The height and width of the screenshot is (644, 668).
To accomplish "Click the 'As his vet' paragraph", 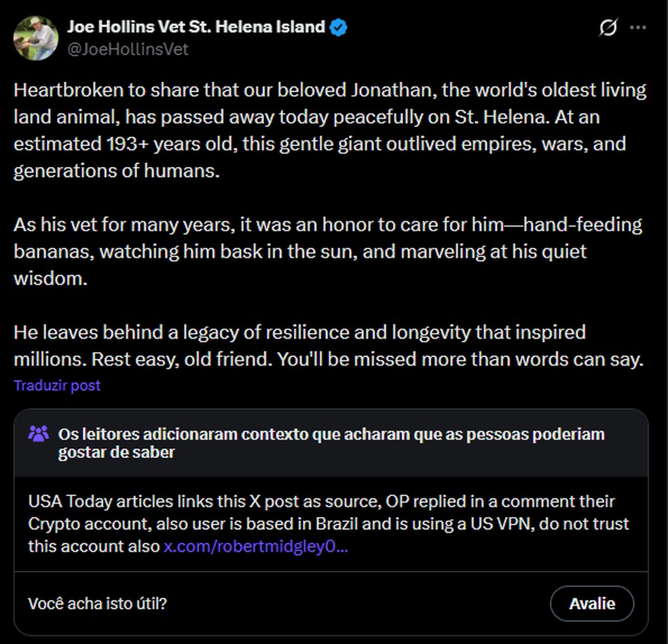I will [327, 251].
